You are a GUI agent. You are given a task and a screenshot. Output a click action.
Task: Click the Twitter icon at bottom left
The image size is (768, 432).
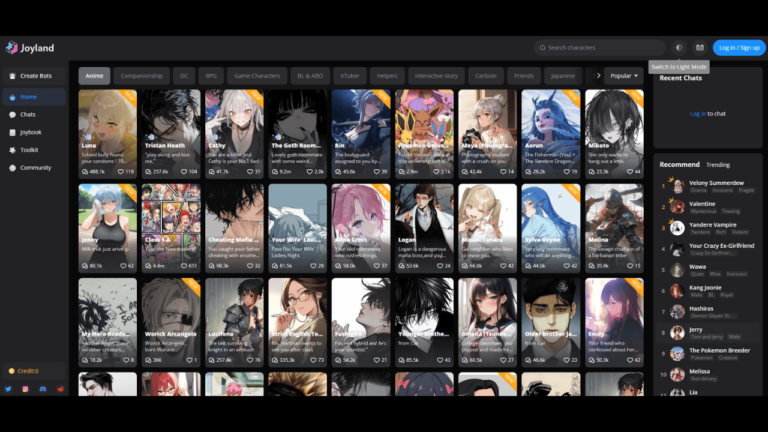point(9,389)
